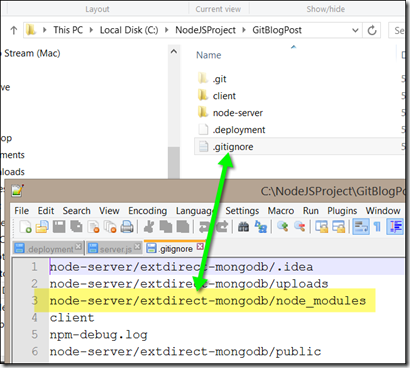Screen dimensions: 410x368
Task: Close the .gitignore tab
Action: [x=200, y=246]
